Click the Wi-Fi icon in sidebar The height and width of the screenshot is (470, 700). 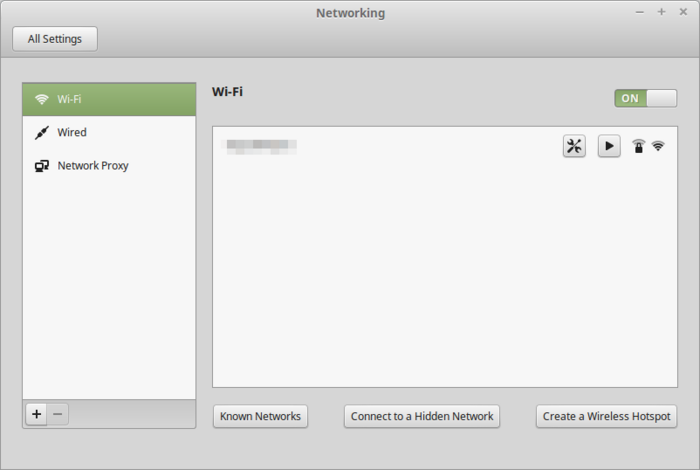(42, 99)
